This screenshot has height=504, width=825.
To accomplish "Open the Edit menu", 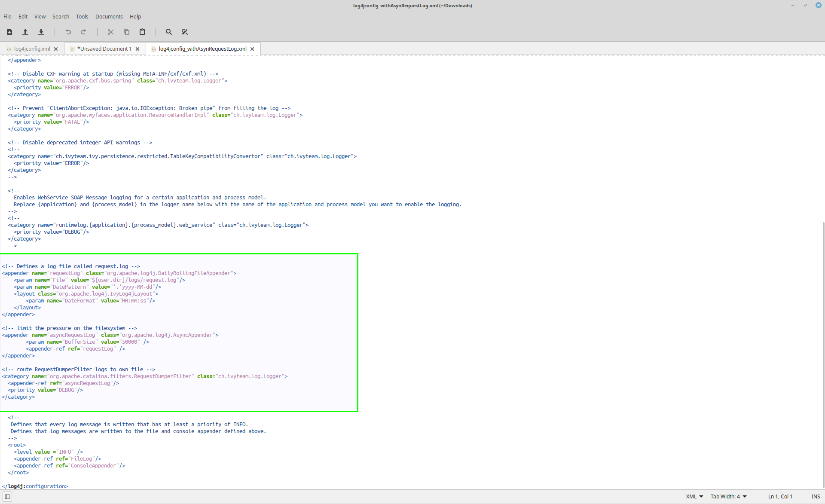I will (23, 16).
